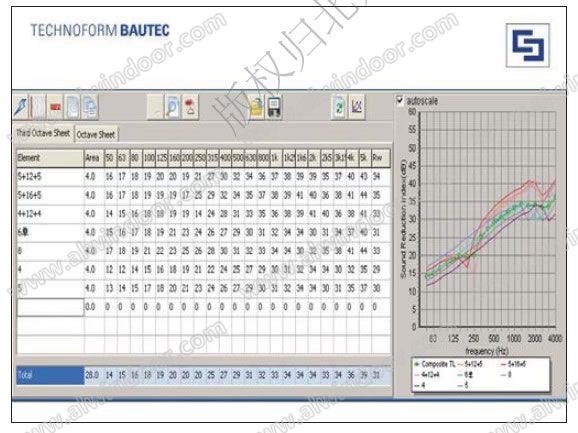Open file using yellow folder icon

coord(257,107)
